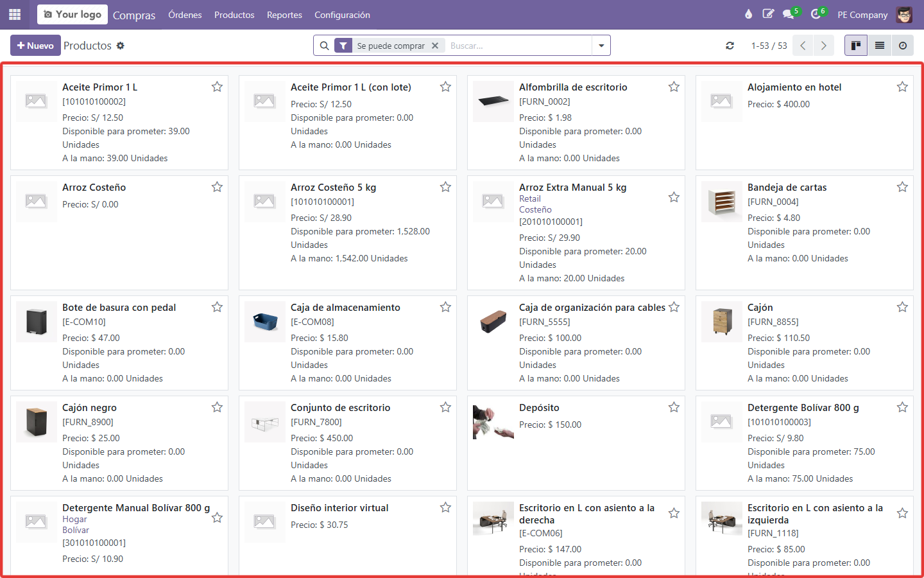Star Aceite Primor 1 L (con lote)
This screenshot has width=924, height=578.
(x=445, y=87)
